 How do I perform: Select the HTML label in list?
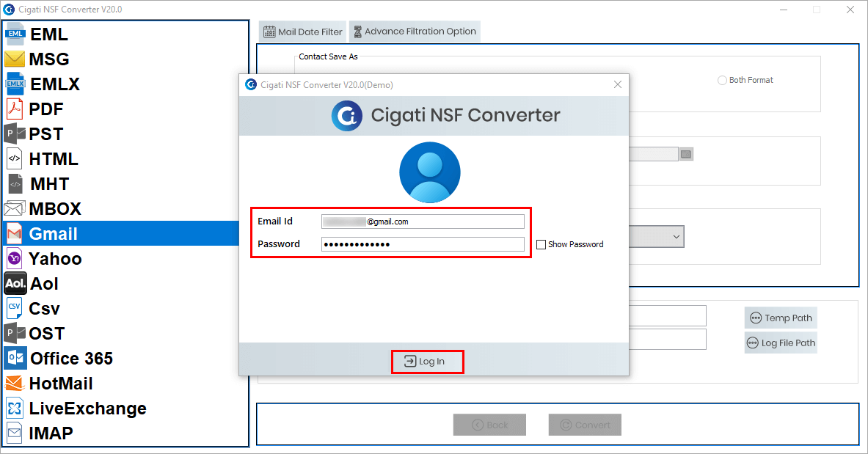click(x=54, y=159)
